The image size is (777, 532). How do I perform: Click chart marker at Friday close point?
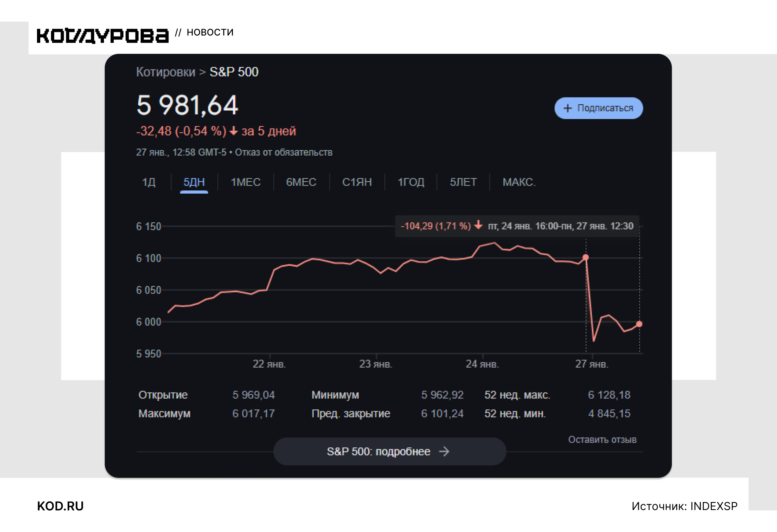click(x=586, y=257)
